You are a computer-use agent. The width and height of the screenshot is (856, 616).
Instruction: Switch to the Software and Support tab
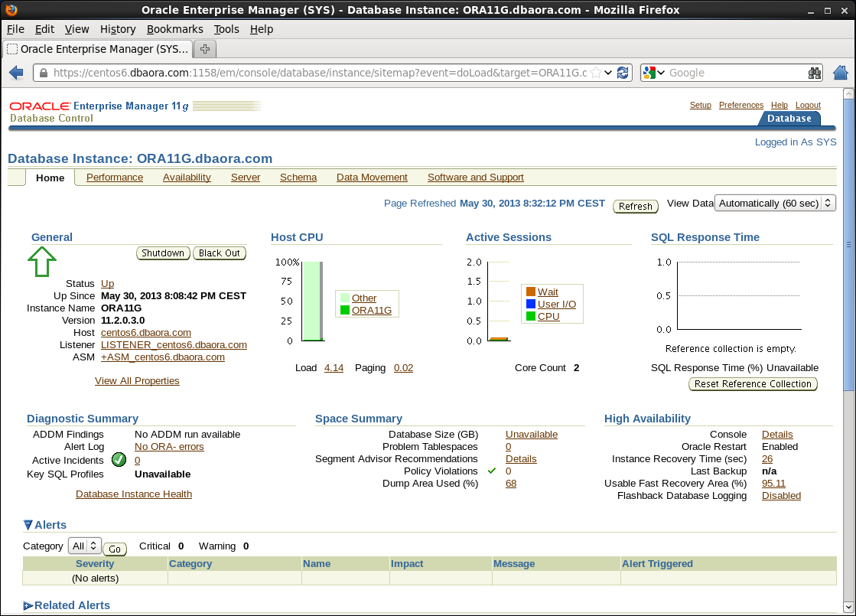tap(476, 177)
